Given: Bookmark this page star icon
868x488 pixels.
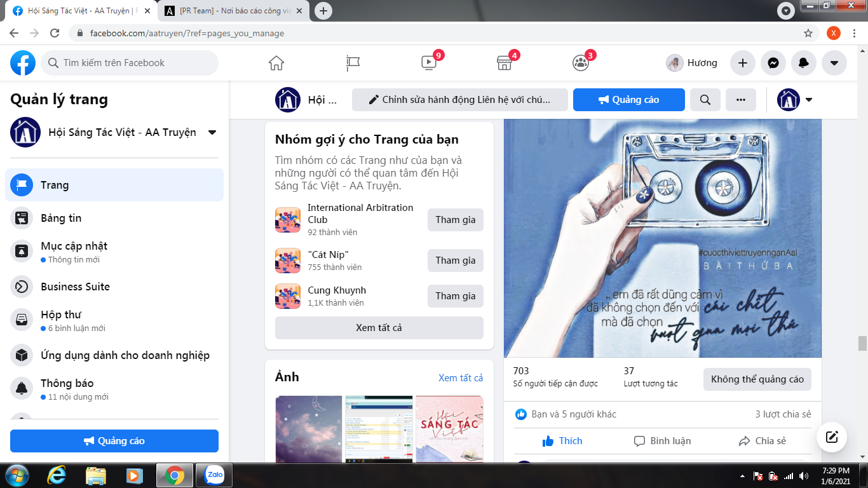Looking at the screenshot, I should click(x=808, y=33).
